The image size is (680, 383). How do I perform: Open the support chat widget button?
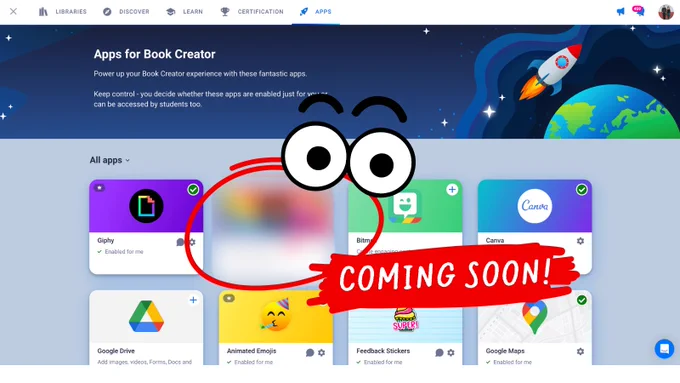coord(664,349)
